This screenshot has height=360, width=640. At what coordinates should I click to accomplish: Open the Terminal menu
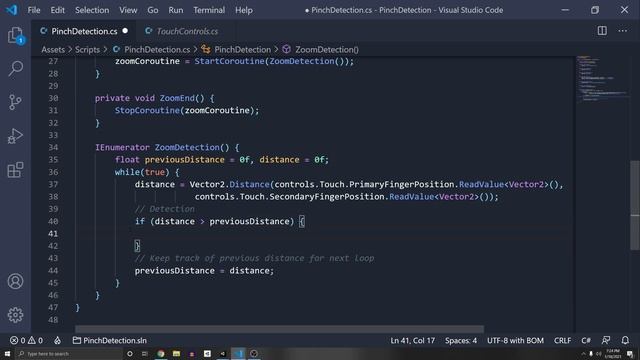tap(209, 10)
